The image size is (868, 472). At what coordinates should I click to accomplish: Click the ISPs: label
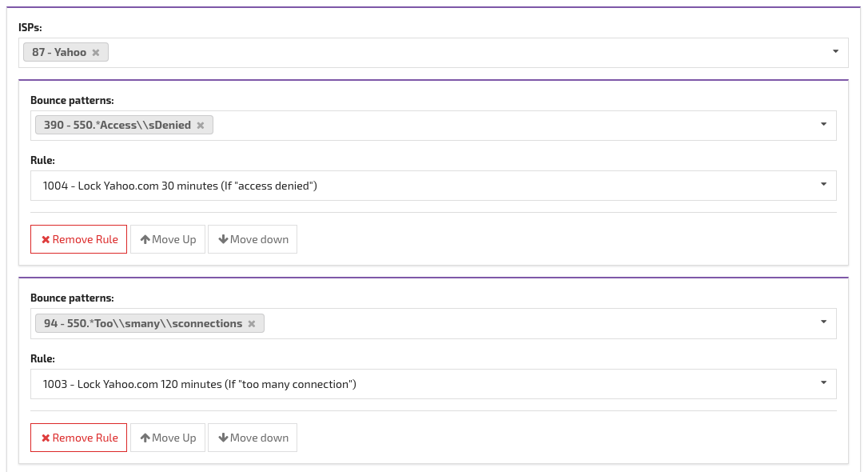pos(30,27)
